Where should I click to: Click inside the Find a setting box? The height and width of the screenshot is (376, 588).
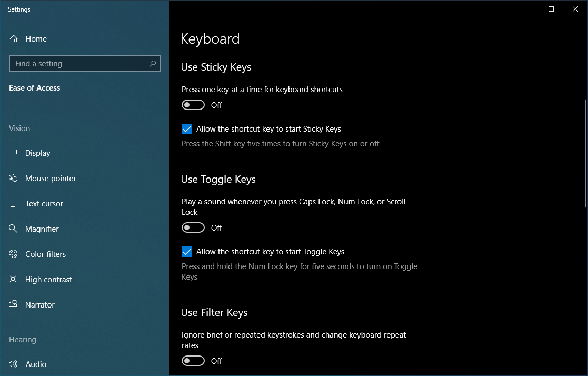(79, 63)
